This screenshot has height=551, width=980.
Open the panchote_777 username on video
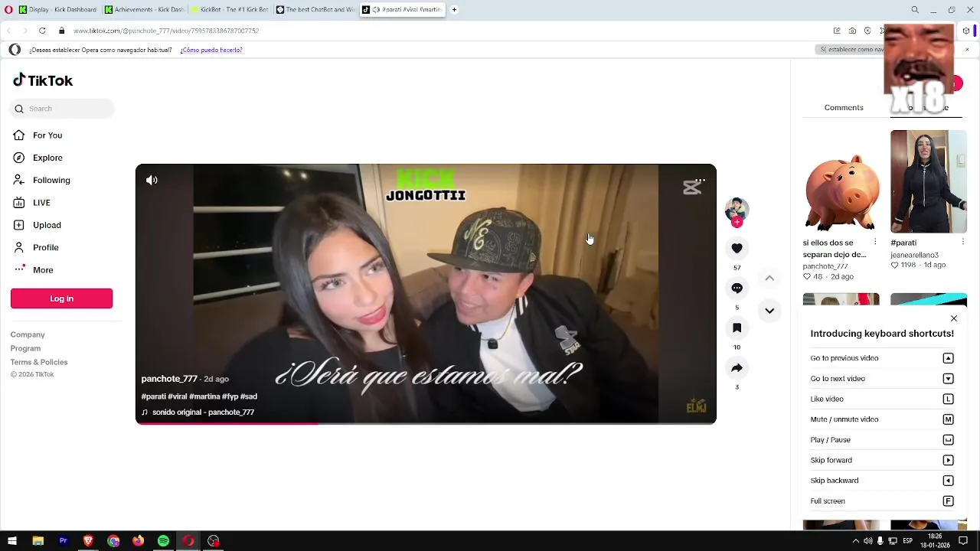click(169, 379)
